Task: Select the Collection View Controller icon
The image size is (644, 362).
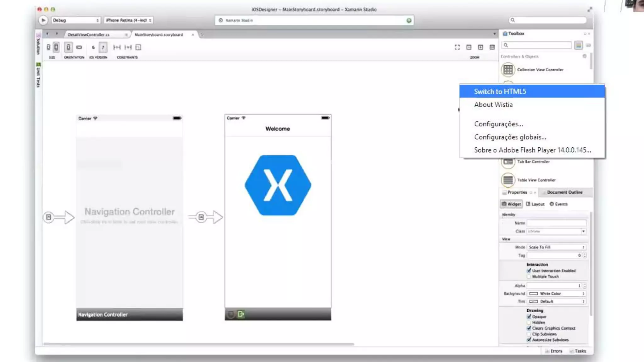Action: point(508,70)
